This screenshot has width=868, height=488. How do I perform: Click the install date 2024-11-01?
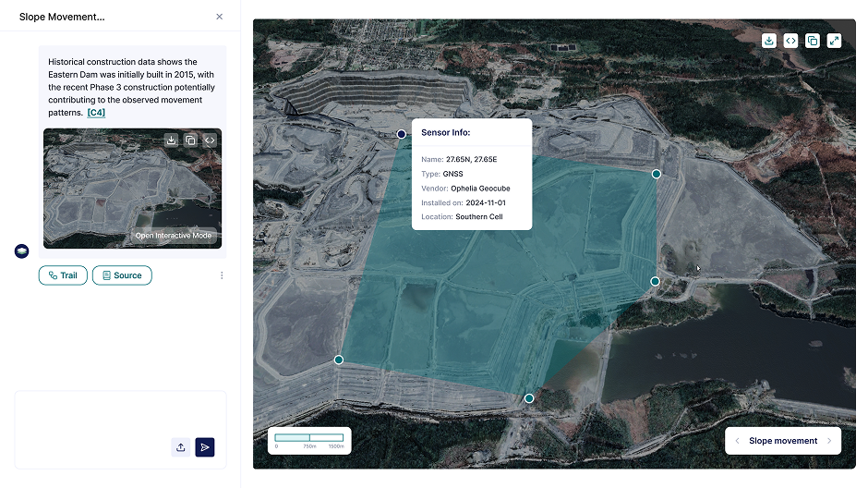click(x=486, y=202)
